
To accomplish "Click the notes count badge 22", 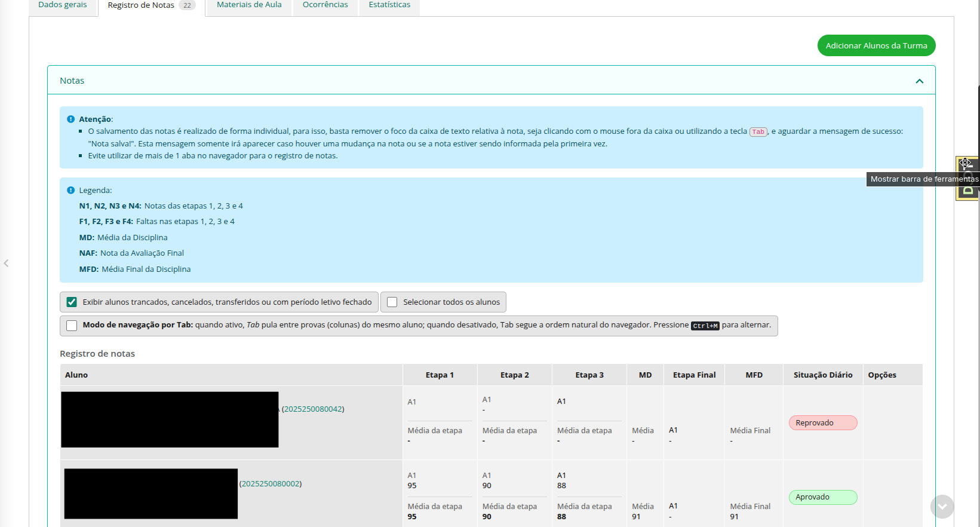I will [x=187, y=5].
